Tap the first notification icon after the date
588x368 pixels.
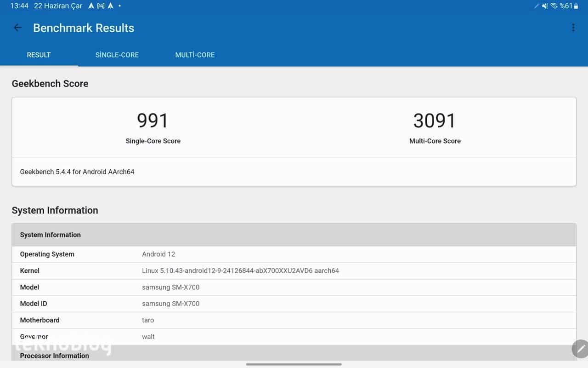point(91,6)
